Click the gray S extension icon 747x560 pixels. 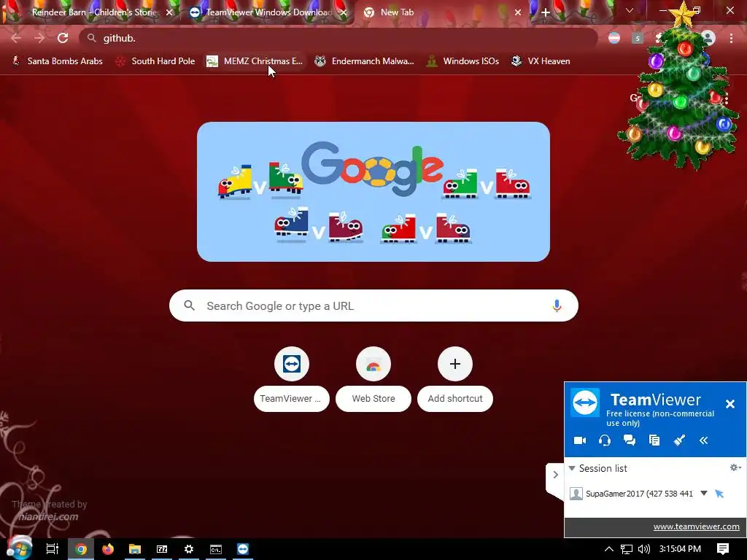click(638, 38)
